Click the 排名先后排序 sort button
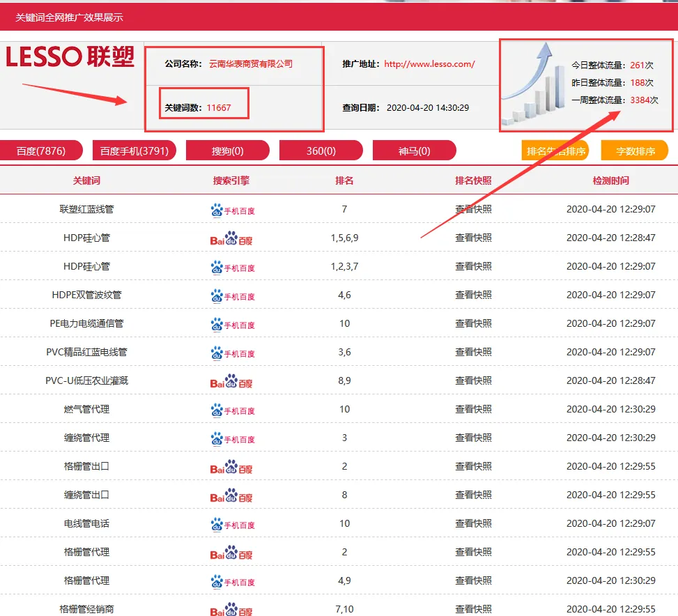The image size is (678, 616). pos(555,151)
